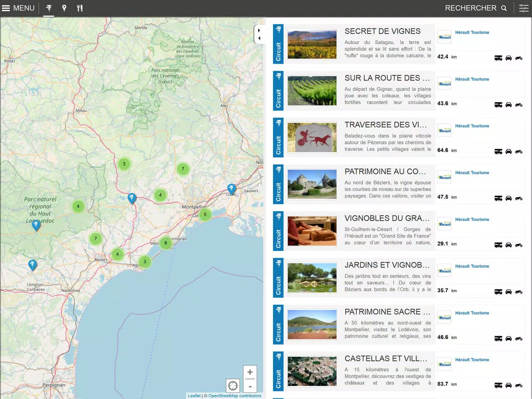Open VIGNOBLES DU GRA... circuit

click(387, 219)
